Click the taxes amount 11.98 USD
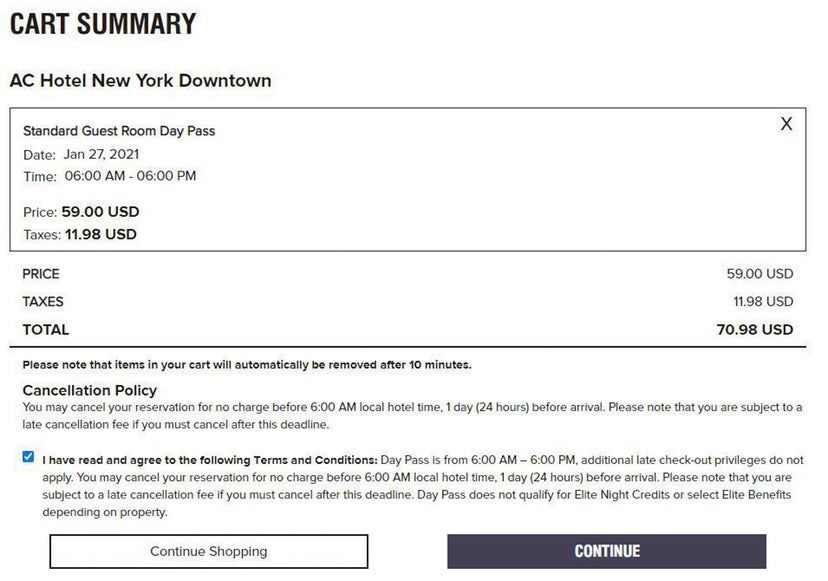The width and height of the screenshot is (828, 581). [100, 234]
